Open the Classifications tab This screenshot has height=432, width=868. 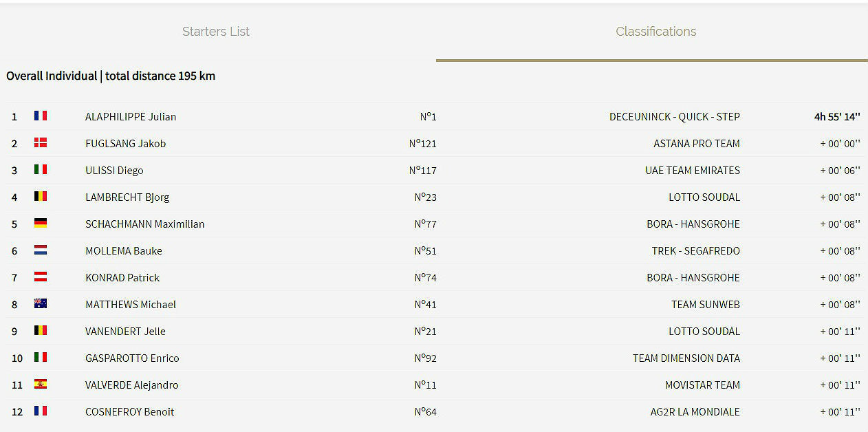click(655, 32)
